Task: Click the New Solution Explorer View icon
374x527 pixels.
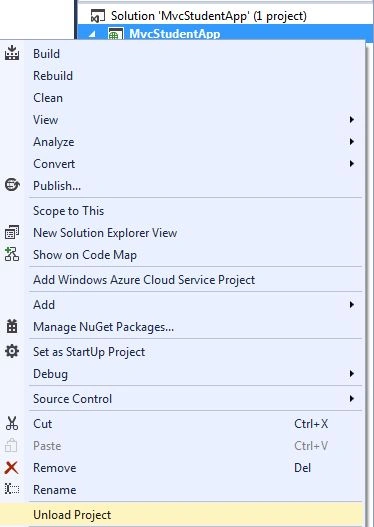Action: [x=12, y=232]
